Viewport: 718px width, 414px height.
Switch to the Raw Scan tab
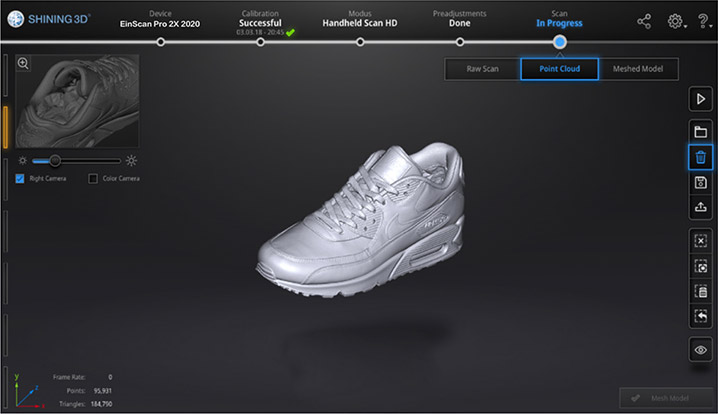pyautogui.click(x=482, y=69)
